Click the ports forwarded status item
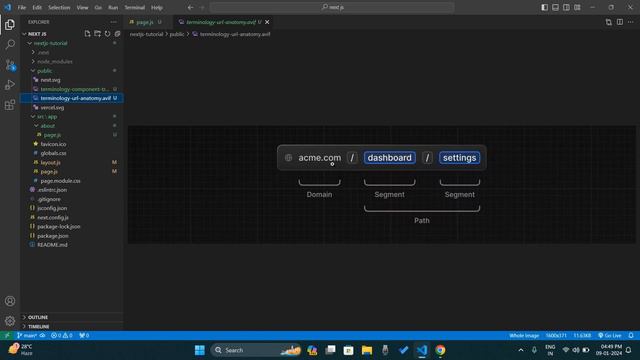Viewport: 640px width, 360px height. pyautogui.click(x=84, y=336)
